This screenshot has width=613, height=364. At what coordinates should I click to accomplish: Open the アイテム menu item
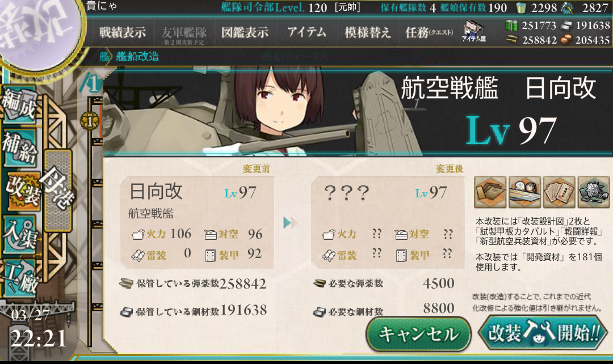click(306, 32)
